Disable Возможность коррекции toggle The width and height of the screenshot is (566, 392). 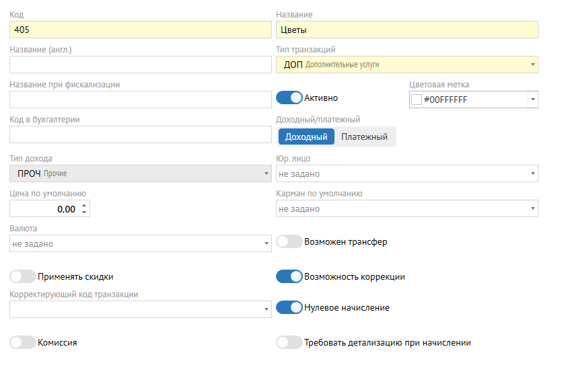(289, 276)
